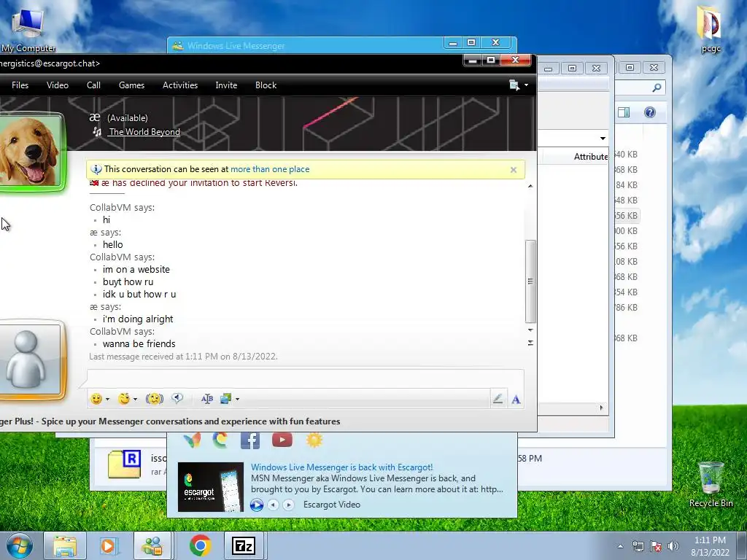The width and height of the screenshot is (747, 560).
Task: Select the rar archive file icon
Action: tap(124, 464)
